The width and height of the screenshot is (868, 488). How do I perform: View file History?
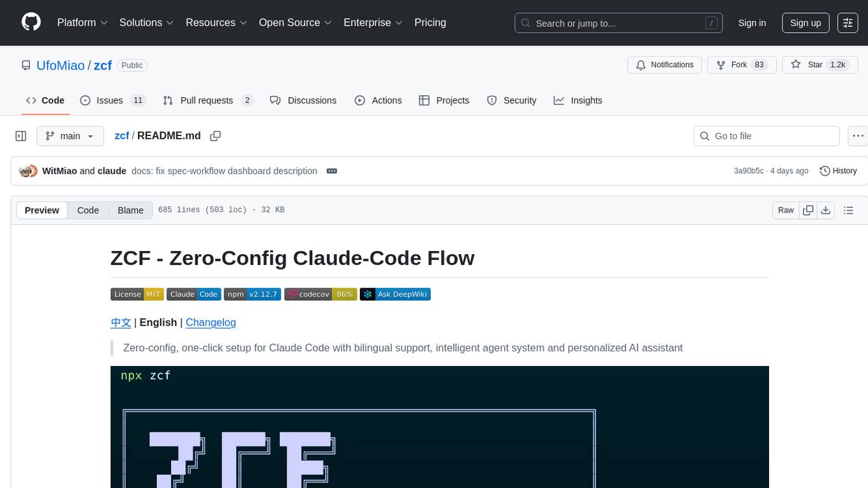[x=838, y=171]
